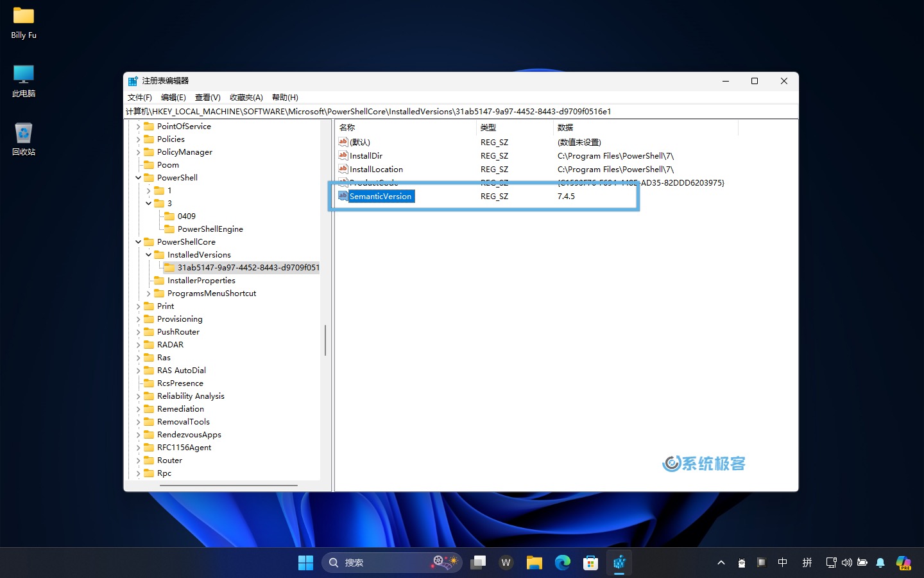924x578 pixels.
Task: Open the 查看(V) menu
Action: pyautogui.click(x=208, y=98)
